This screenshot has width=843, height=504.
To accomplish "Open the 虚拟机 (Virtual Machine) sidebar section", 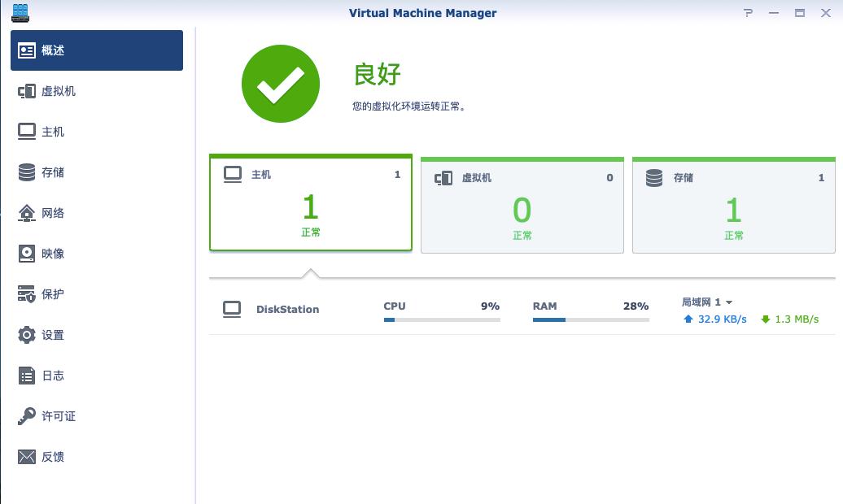I will 56,91.
